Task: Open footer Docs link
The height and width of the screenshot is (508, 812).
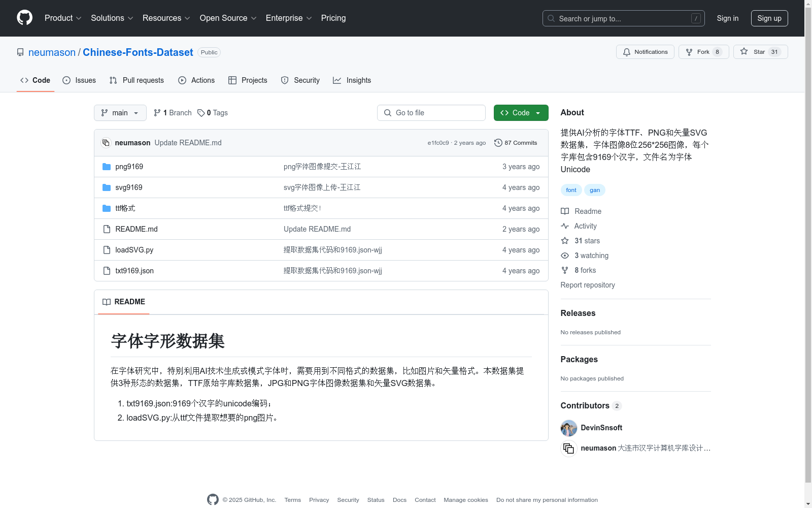Action: [x=400, y=500]
